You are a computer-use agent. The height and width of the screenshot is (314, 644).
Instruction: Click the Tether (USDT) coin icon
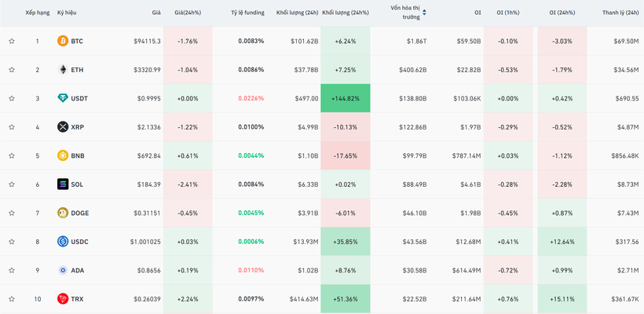(x=63, y=98)
